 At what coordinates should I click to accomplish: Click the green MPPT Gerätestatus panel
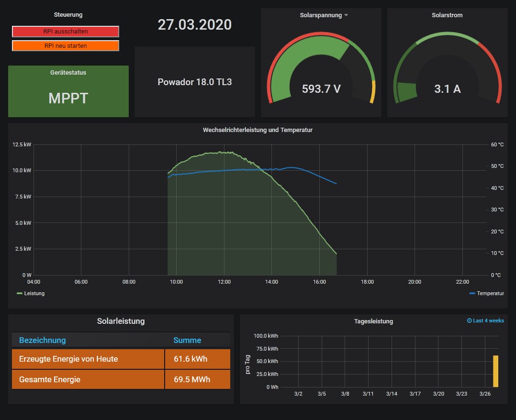68,98
